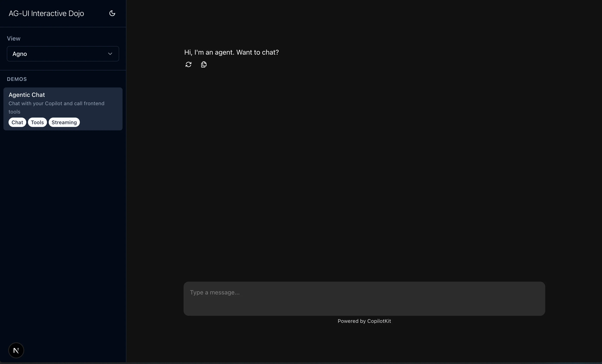Viewport: 602px width, 364px height.
Task: Focus the Type a message input field
Action: point(364,298)
